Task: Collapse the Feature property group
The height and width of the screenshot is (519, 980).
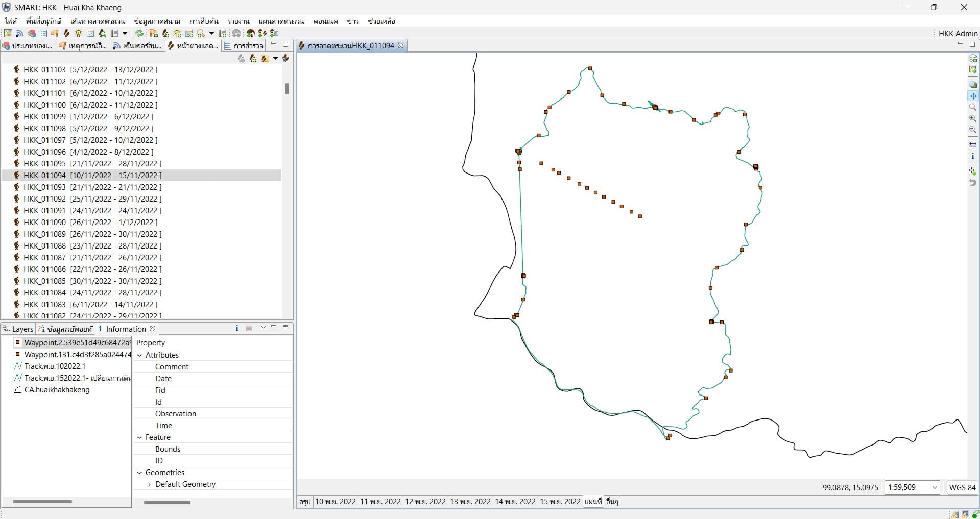Action: click(140, 437)
